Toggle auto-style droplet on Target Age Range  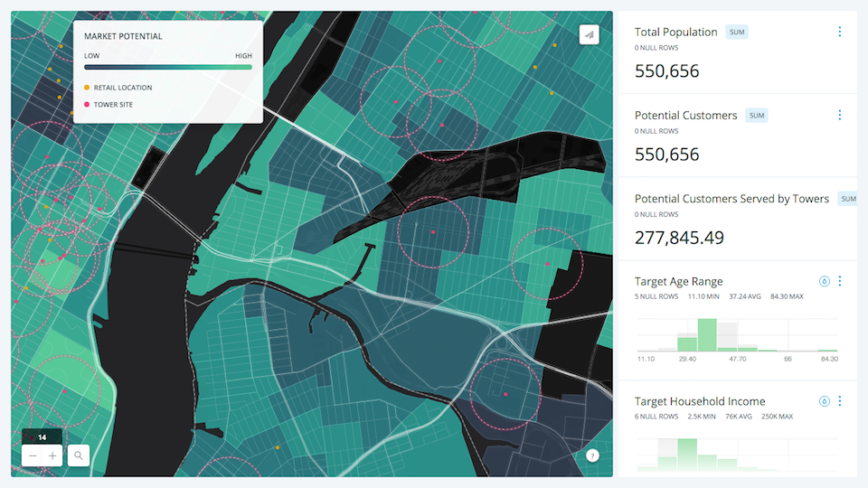tap(825, 281)
